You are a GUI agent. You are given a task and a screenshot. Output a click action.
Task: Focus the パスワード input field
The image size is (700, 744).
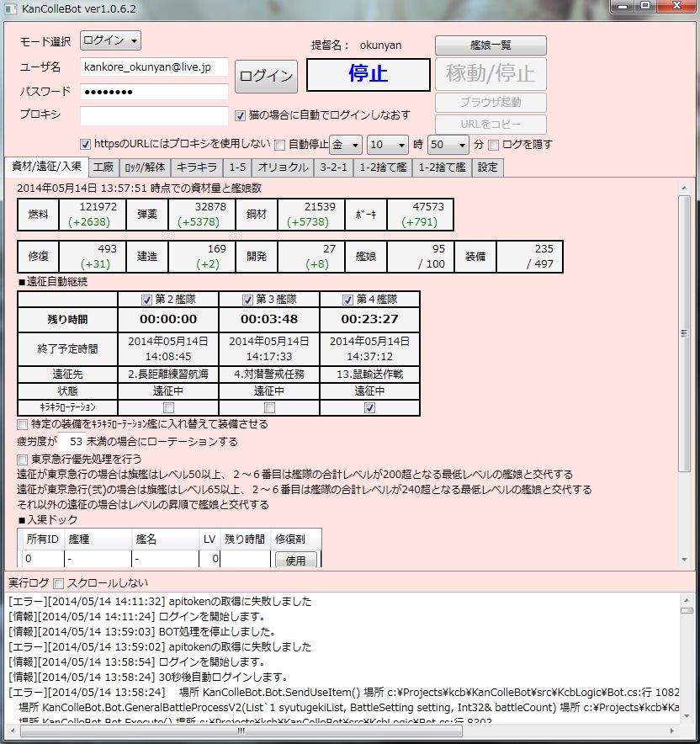coord(154,92)
